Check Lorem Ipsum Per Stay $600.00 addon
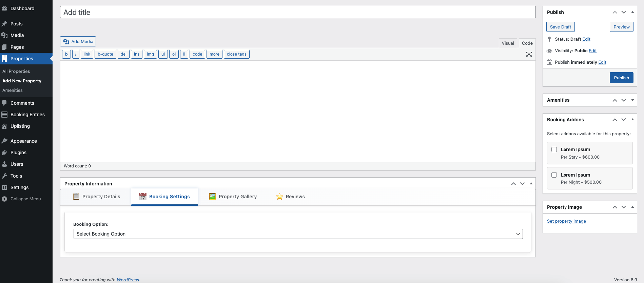The width and height of the screenshot is (644, 283). click(x=554, y=149)
